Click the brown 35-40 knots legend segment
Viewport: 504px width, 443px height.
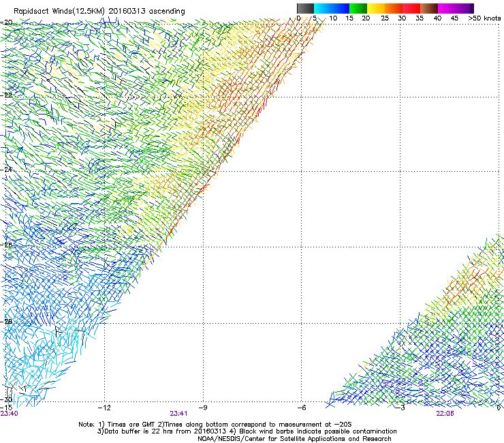[429, 8]
